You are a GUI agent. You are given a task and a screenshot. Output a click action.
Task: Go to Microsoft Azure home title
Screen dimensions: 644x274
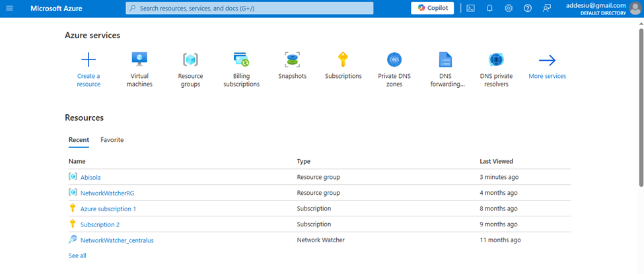pyautogui.click(x=56, y=8)
